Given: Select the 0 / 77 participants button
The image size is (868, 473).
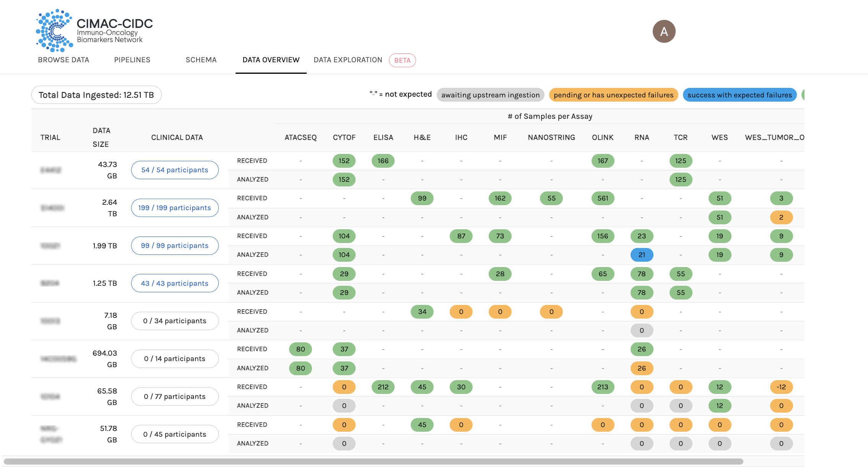Looking at the screenshot, I should click(x=175, y=397).
